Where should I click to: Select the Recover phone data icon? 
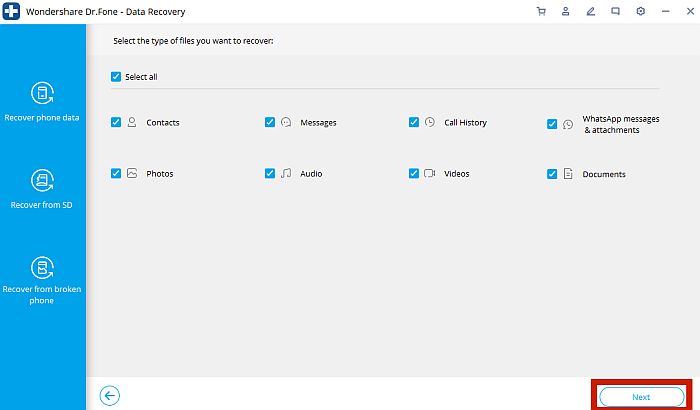coord(42,93)
